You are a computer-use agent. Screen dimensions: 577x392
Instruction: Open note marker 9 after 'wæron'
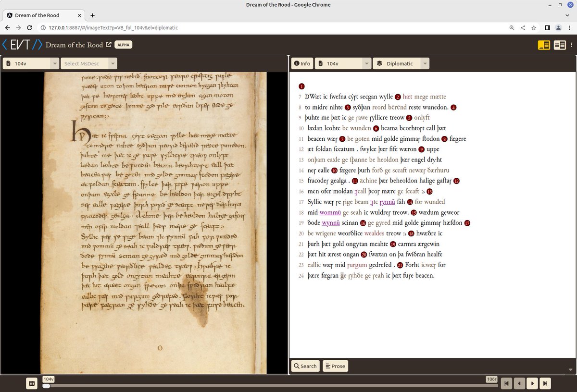(421, 149)
